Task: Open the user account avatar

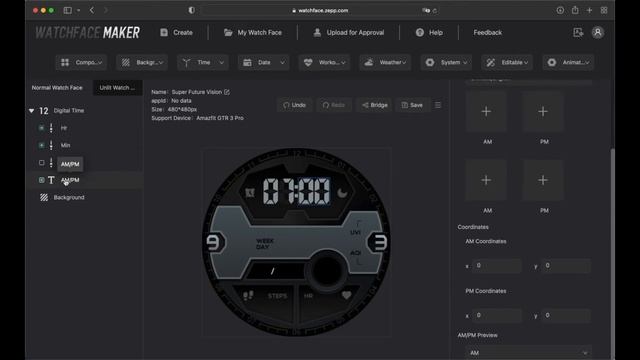Action: [x=598, y=33]
